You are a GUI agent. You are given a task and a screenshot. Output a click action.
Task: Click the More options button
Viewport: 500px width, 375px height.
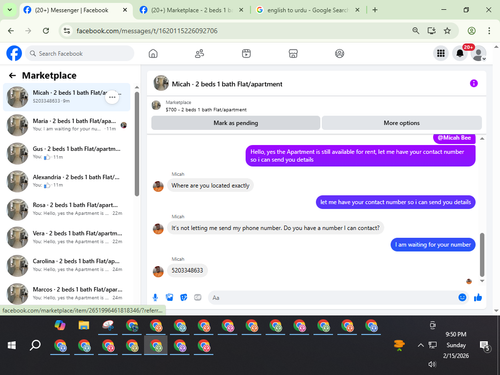pos(402,123)
